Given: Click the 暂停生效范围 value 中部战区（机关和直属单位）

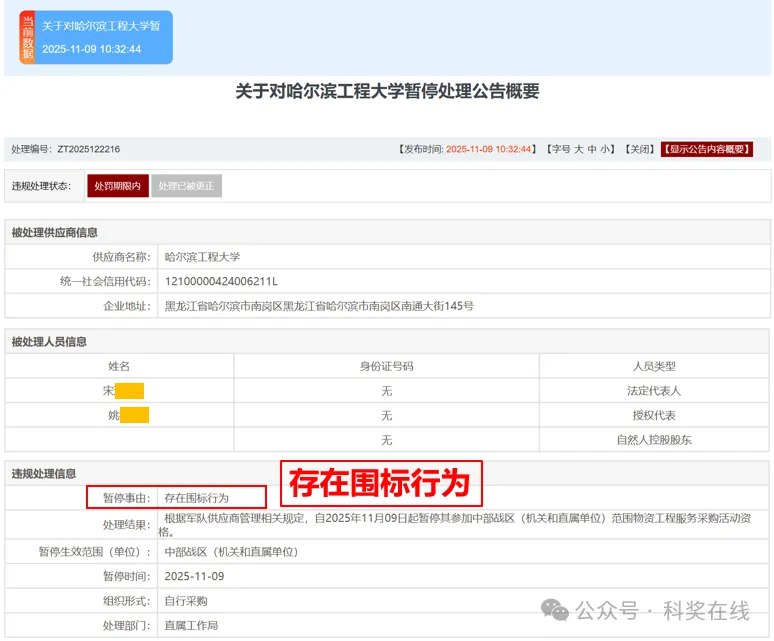Looking at the screenshot, I should pyautogui.click(x=231, y=552).
